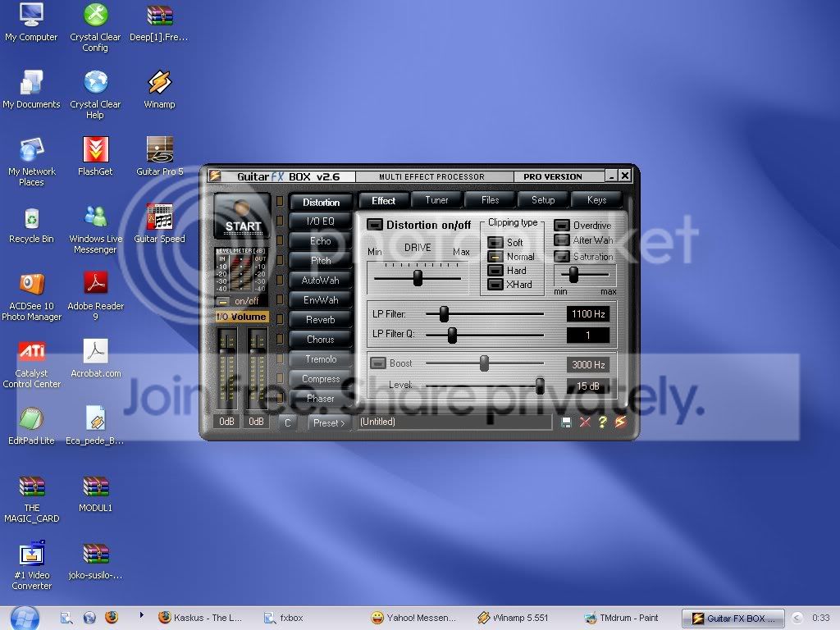Select Hard clipping type

(x=495, y=270)
